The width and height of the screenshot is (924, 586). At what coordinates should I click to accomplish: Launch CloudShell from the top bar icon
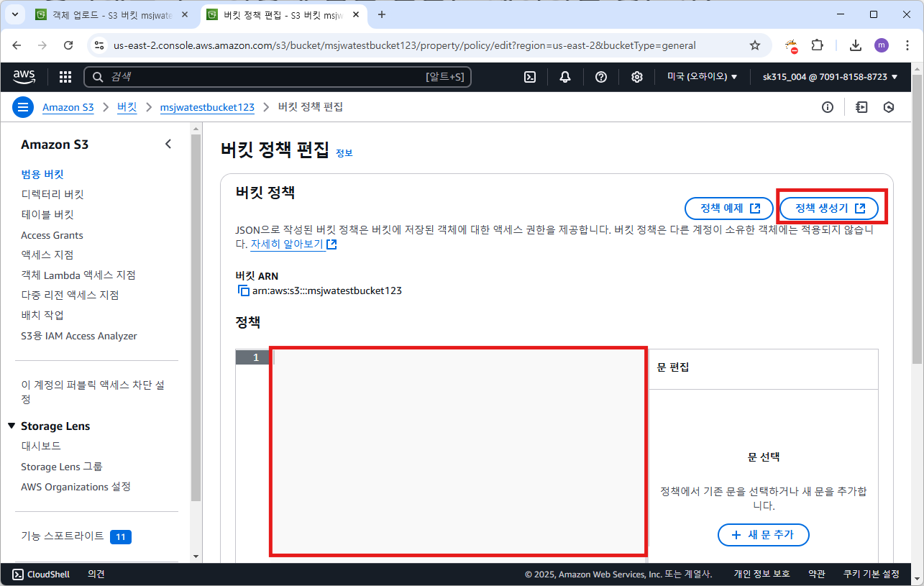tap(530, 77)
